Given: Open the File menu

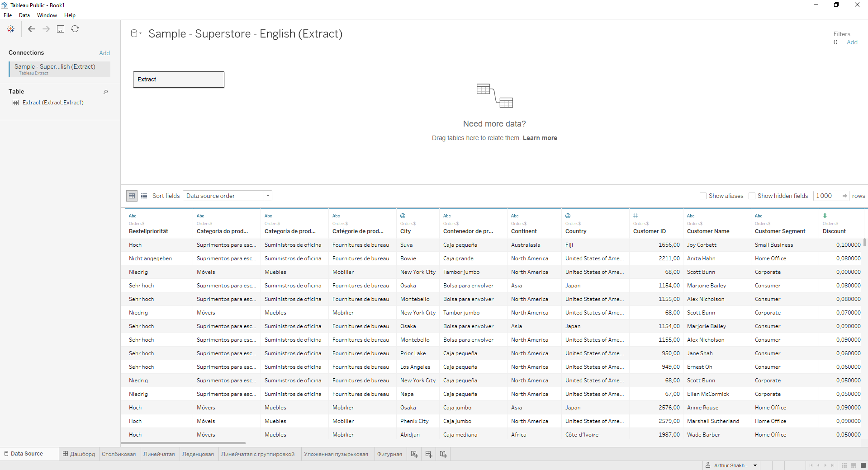Looking at the screenshot, I should point(8,15).
